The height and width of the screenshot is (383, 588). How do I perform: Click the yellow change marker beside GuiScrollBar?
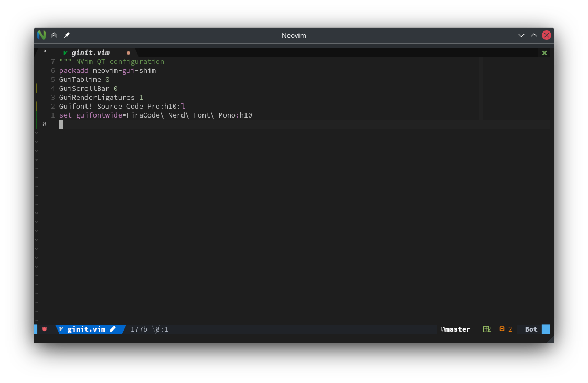tap(36, 88)
